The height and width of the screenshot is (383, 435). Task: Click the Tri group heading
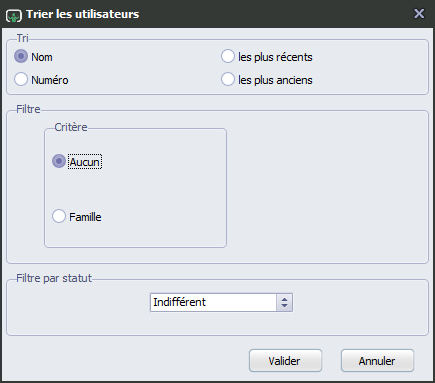click(23, 38)
